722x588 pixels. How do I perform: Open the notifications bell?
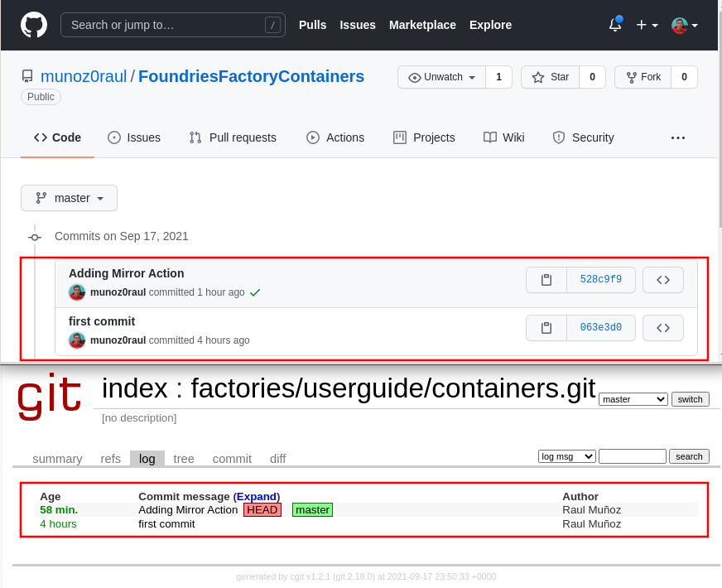tap(614, 25)
